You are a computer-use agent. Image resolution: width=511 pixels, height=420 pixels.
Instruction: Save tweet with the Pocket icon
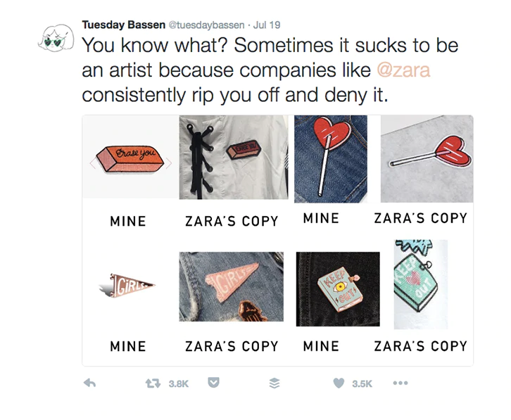[x=213, y=383]
